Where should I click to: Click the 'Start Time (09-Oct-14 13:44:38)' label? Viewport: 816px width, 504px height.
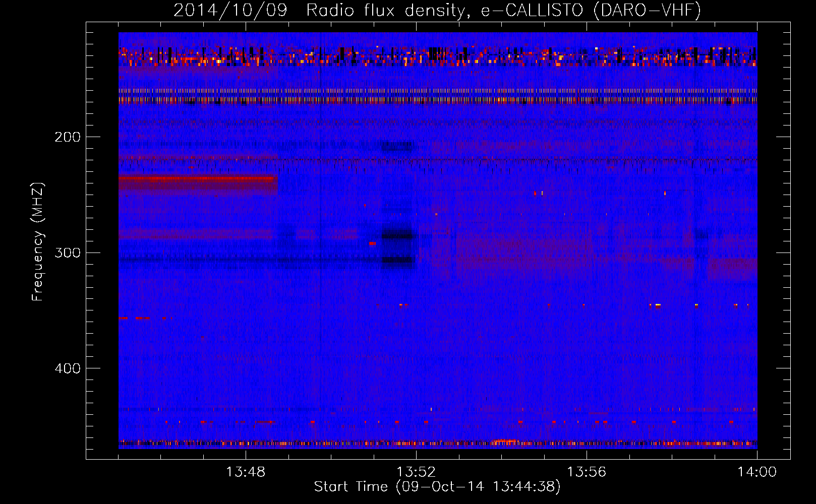(x=437, y=487)
